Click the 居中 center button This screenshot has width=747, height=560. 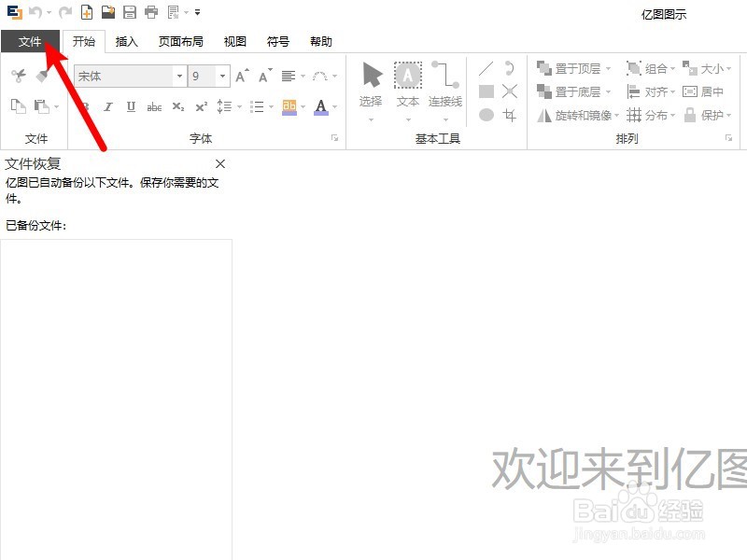[x=703, y=91]
